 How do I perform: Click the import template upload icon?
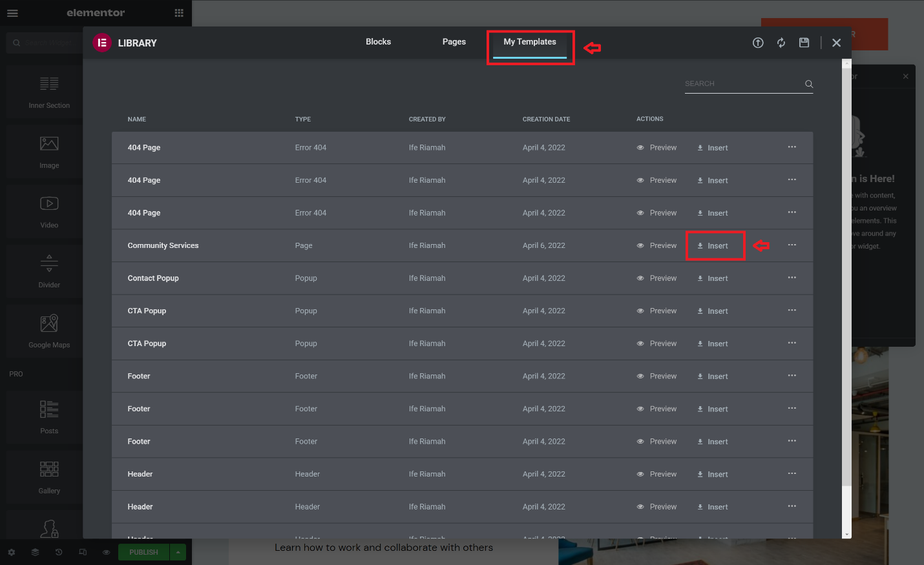click(x=758, y=43)
